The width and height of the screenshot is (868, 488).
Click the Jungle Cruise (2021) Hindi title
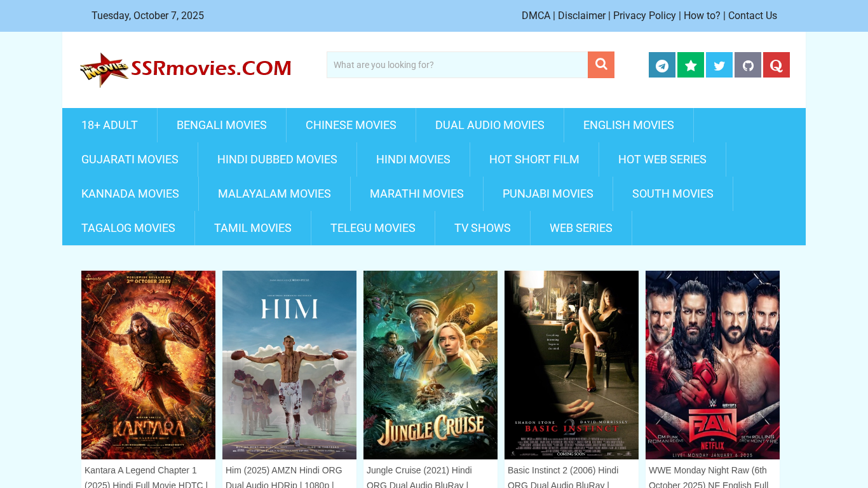(419, 477)
